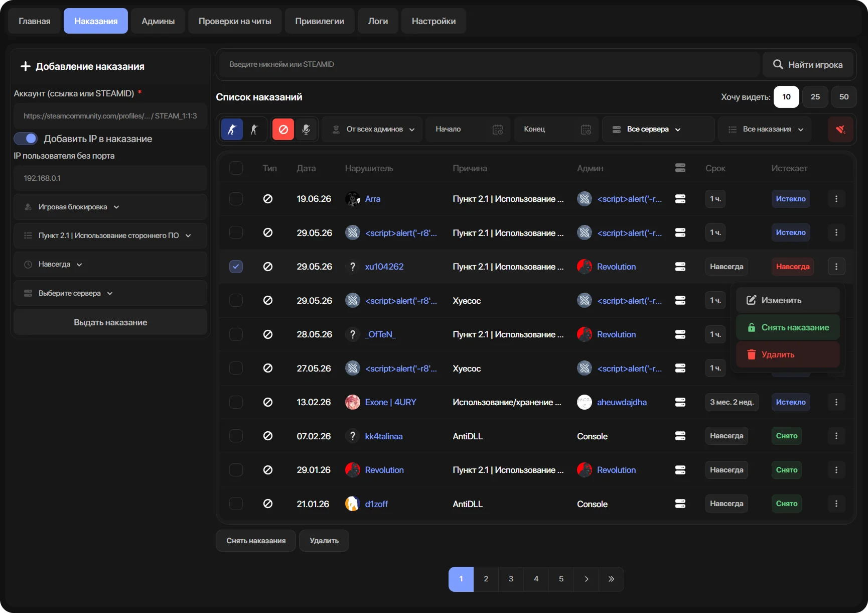Select the second runner icon filter
Screen dimensions: 868x613
[x=254, y=130]
